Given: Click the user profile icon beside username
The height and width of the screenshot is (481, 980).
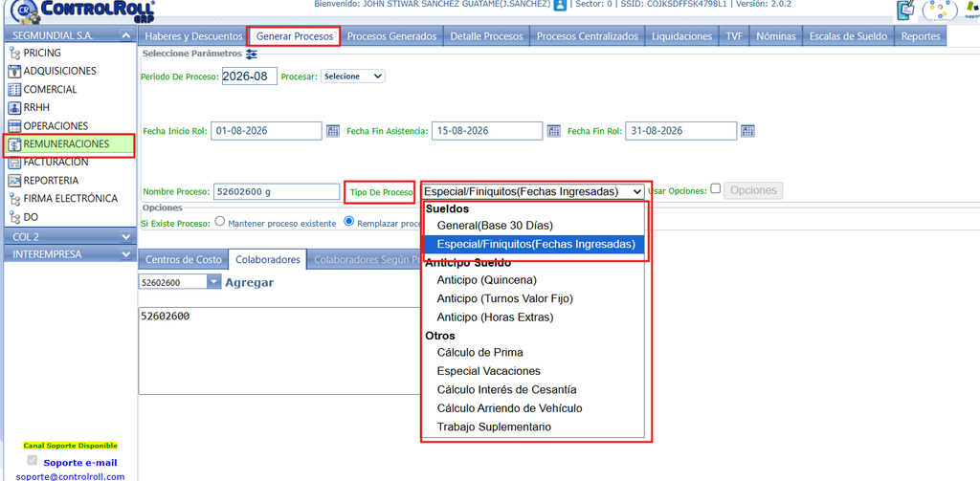Looking at the screenshot, I should pyautogui.click(x=560, y=5).
